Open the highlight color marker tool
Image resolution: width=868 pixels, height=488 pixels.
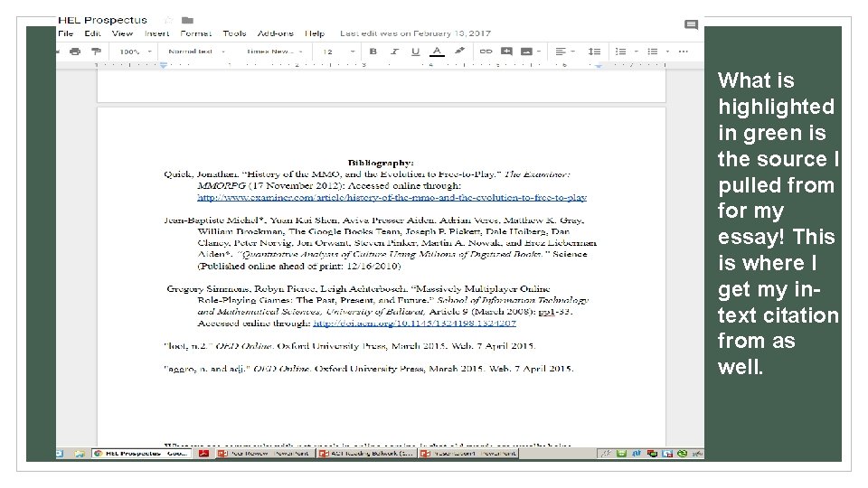459,52
